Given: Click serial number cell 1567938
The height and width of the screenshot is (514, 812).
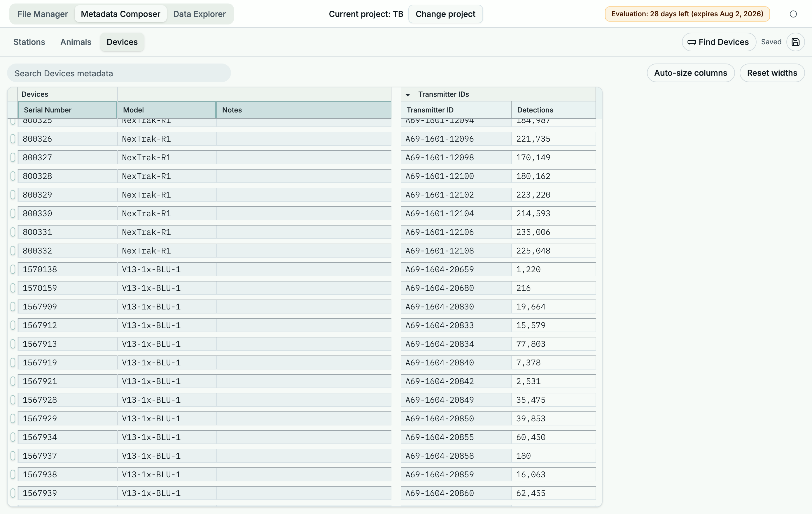Looking at the screenshot, I should click(67, 474).
